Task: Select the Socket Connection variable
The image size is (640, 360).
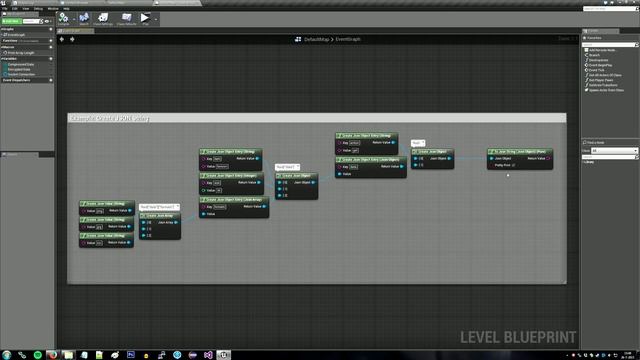Action: pyautogui.click(x=21, y=74)
